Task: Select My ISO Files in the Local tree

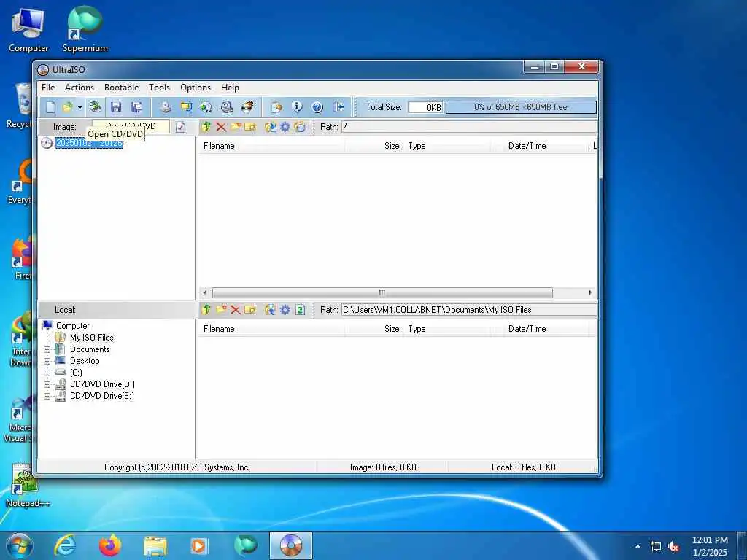Action: (91, 338)
